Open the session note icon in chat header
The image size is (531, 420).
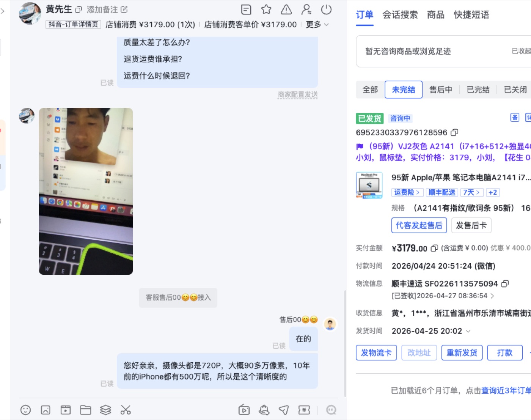pos(246,9)
